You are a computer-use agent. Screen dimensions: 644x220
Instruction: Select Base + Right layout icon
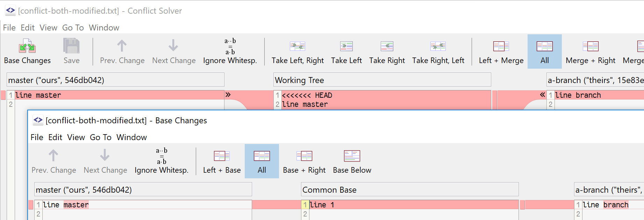coord(304,156)
